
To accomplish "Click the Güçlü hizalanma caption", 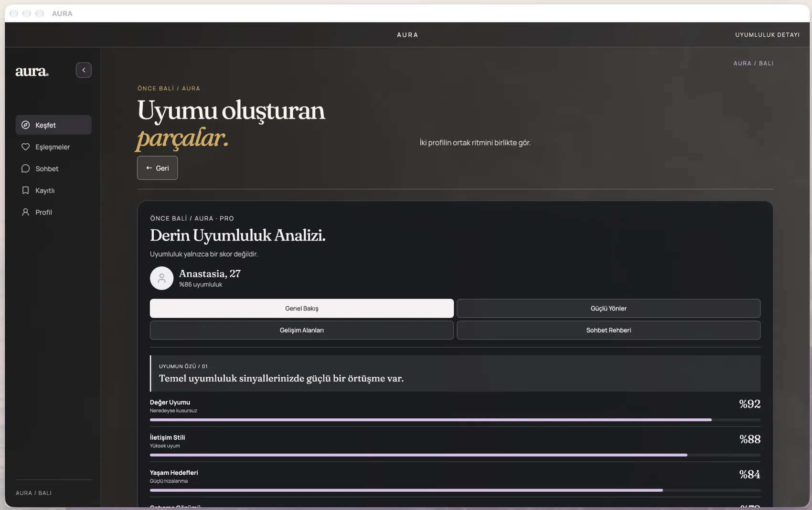I will pyautogui.click(x=169, y=481).
